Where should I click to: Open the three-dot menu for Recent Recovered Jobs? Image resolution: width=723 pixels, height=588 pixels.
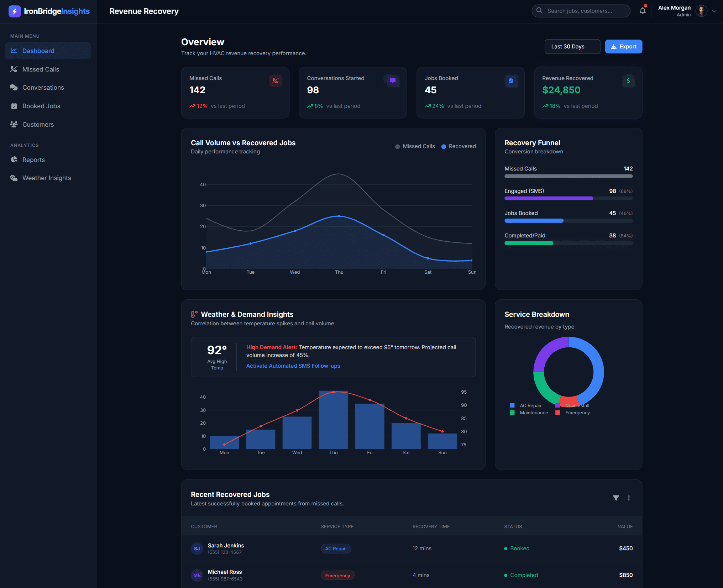point(629,498)
